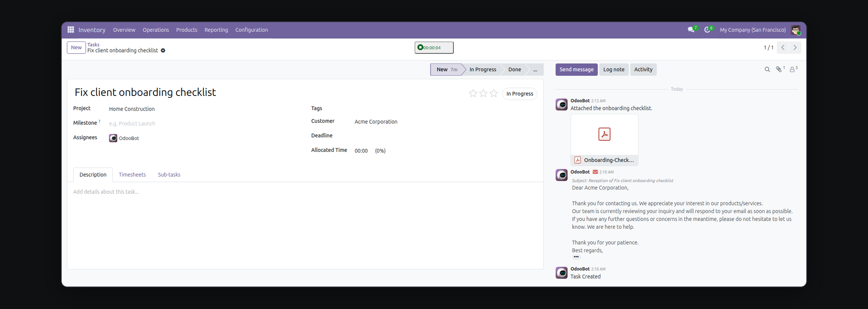Image resolution: width=868 pixels, height=309 pixels.
Task: Follow the Tasks breadcrumb link
Action: 93,45
